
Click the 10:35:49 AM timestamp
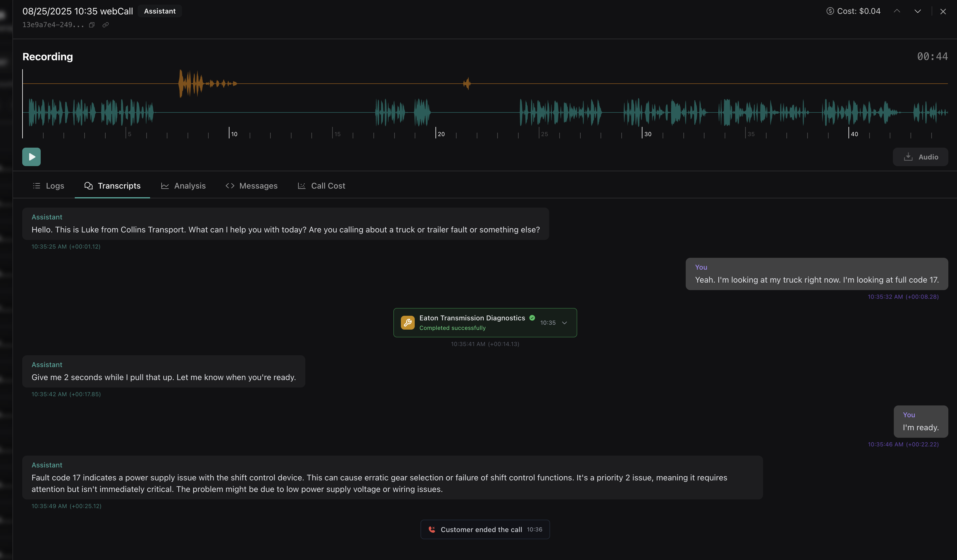[66, 506]
